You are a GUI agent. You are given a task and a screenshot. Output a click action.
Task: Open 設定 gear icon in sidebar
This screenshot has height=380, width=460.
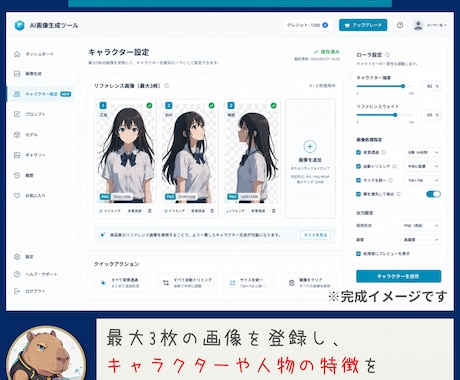17,257
